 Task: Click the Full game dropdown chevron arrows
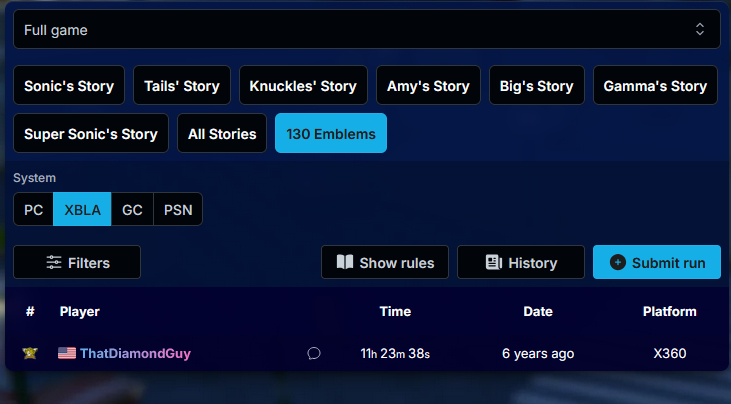(700, 30)
